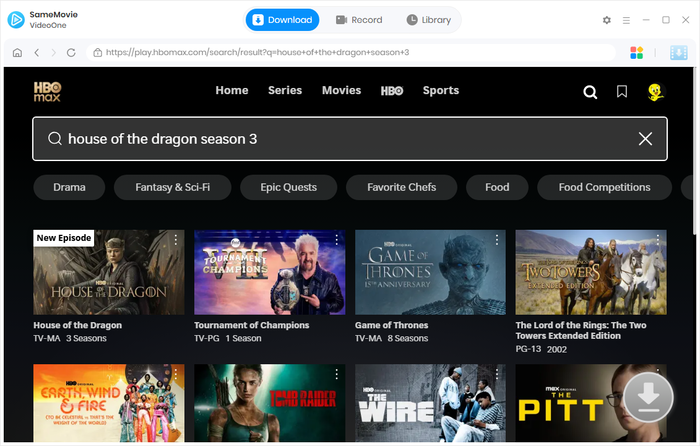
Task: Open Movies in HBO Max navigation
Action: tap(342, 91)
